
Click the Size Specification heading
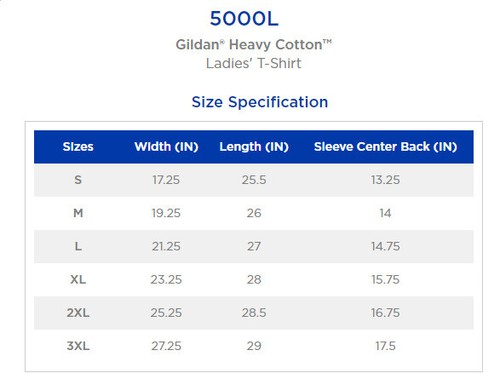point(260,102)
